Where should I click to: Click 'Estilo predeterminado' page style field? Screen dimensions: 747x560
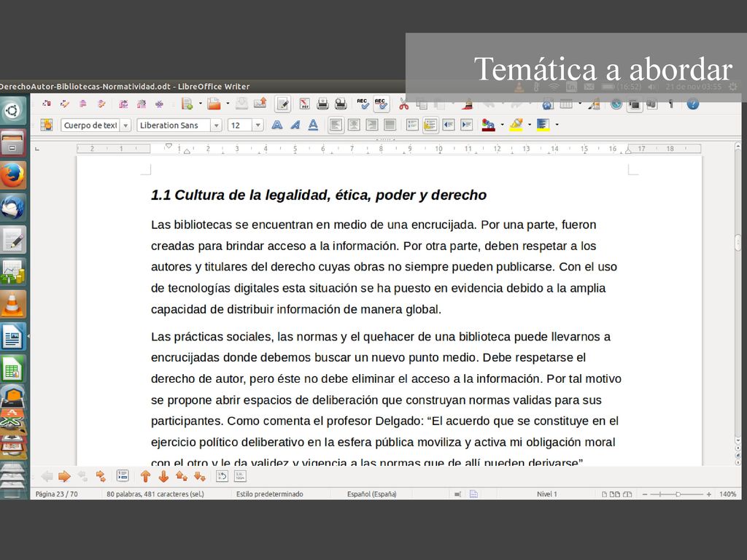click(270, 494)
